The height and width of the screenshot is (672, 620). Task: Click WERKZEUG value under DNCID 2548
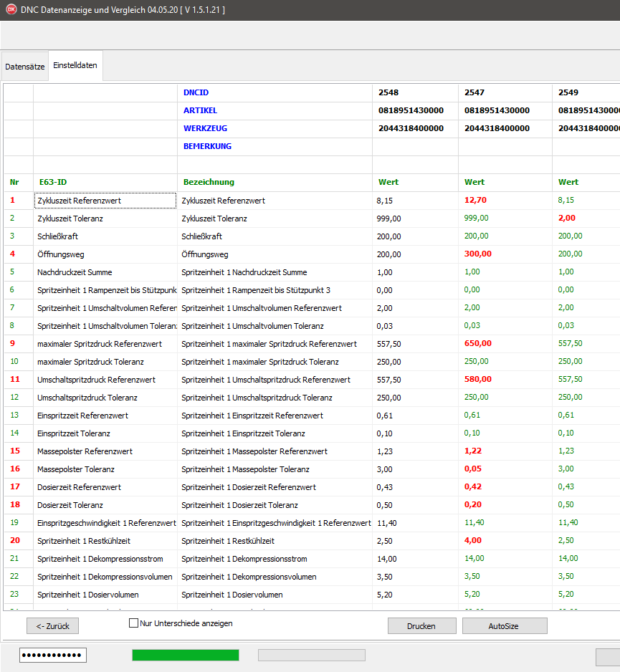[x=411, y=128]
